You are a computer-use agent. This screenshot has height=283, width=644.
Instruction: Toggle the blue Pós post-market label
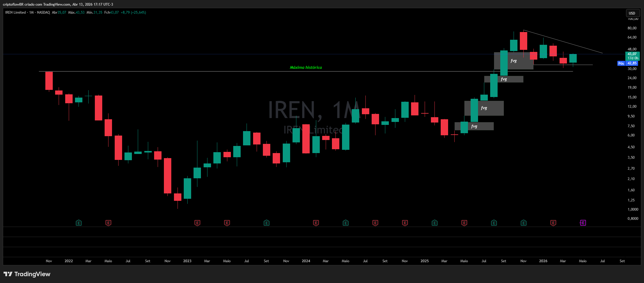point(621,63)
